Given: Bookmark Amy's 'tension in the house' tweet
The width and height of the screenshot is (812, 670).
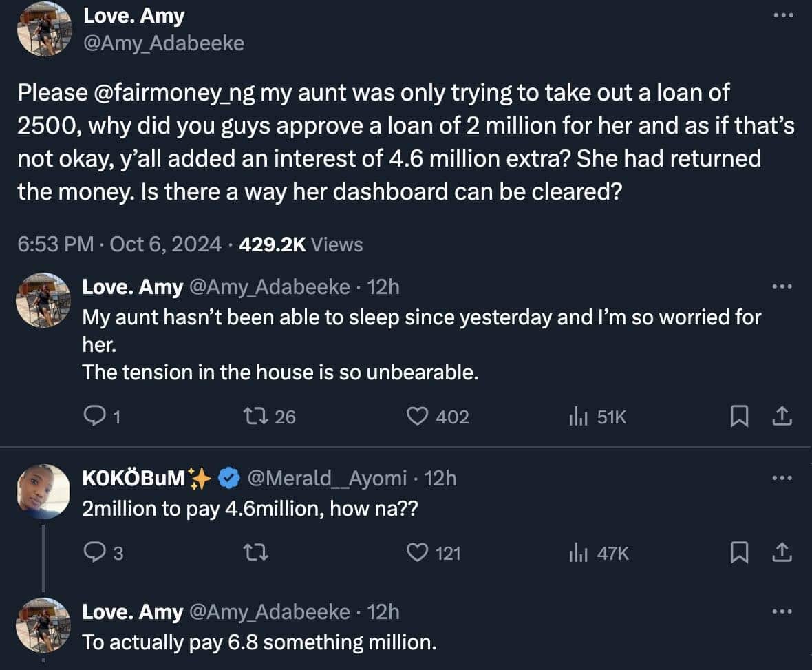Looking at the screenshot, I should click(739, 416).
